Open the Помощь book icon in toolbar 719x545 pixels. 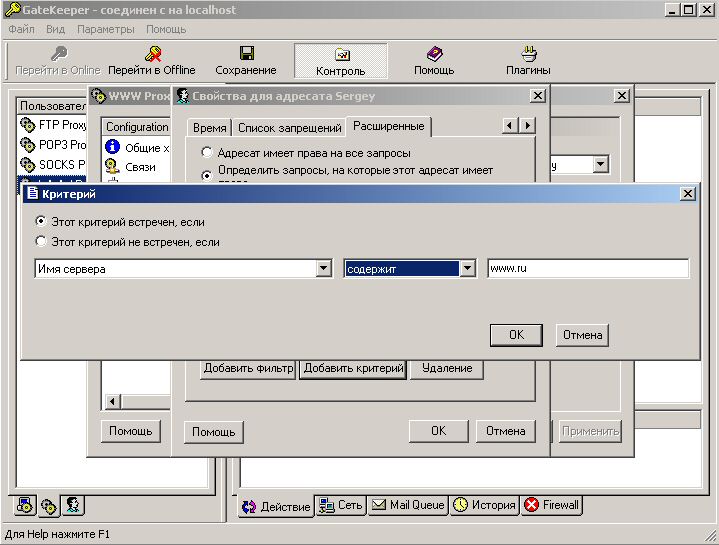[x=434, y=54]
